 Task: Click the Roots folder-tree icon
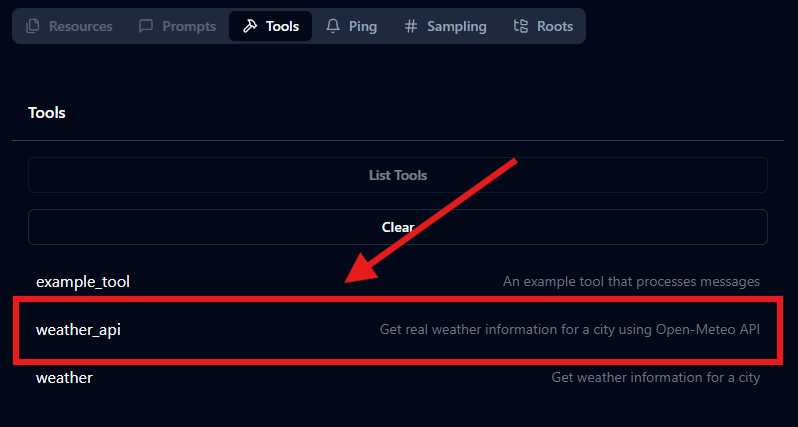(x=521, y=26)
